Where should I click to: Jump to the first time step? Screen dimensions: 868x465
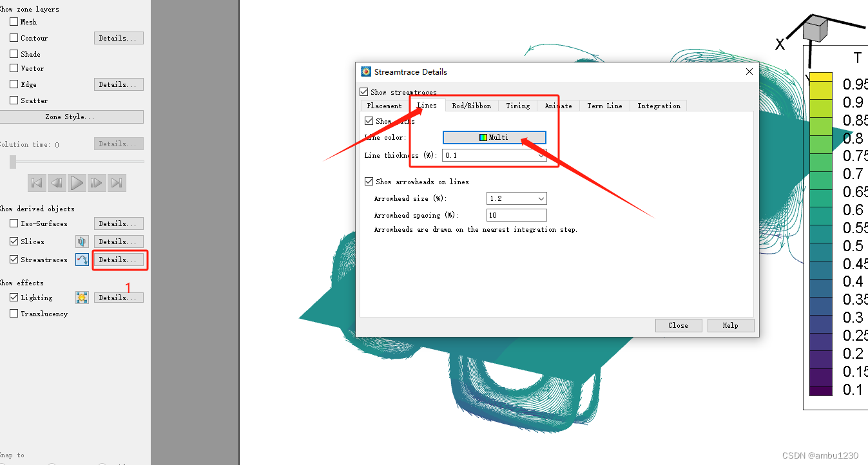coord(37,183)
